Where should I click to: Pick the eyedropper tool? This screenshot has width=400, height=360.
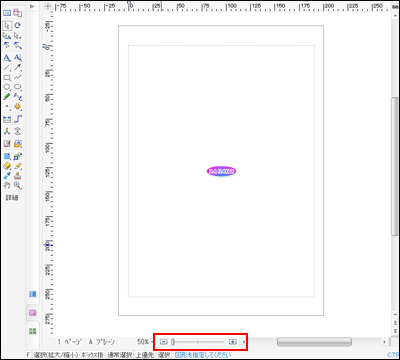pos(7,176)
